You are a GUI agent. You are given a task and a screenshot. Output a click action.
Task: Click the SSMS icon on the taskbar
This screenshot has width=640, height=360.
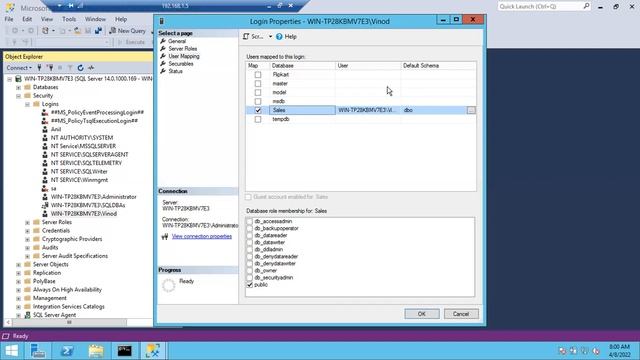click(153, 351)
